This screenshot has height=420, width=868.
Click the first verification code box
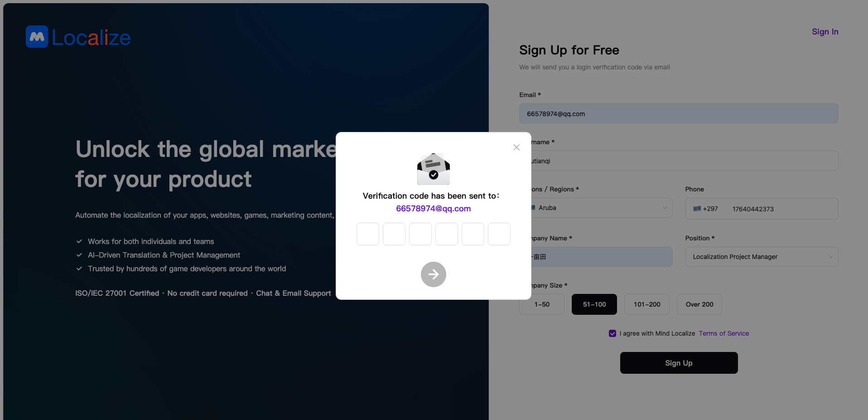pyautogui.click(x=367, y=234)
